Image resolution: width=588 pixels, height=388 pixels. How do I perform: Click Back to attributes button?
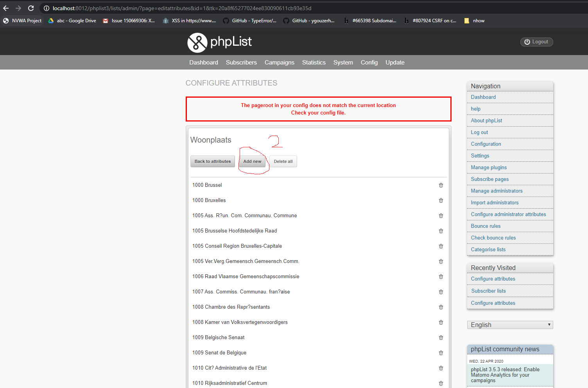[213, 161]
